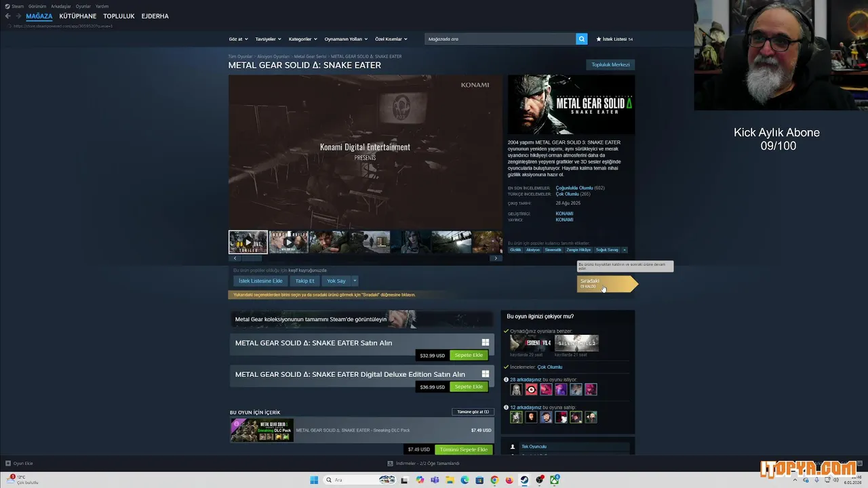The image size is (868, 488).
Task: Click Yok Say button
Action: click(x=336, y=281)
